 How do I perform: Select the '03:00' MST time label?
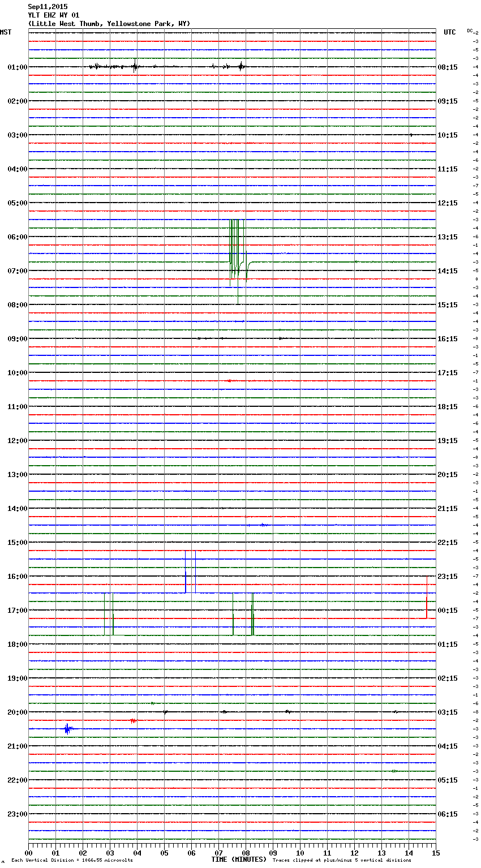click(18, 135)
